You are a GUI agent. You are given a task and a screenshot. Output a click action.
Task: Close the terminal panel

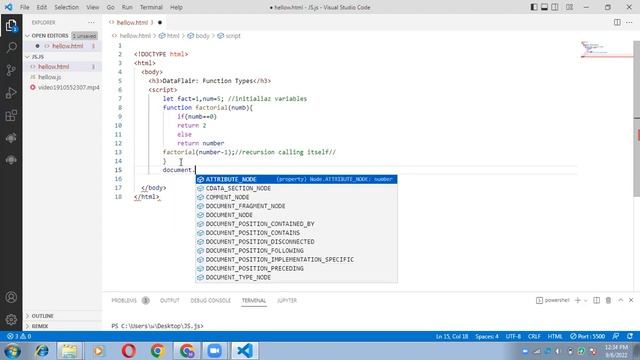[x=631, y=300]
